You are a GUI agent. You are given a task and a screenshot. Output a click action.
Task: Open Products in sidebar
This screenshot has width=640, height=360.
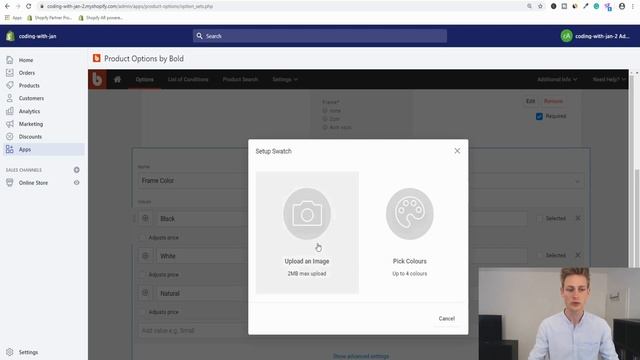[x=29, y=85]
